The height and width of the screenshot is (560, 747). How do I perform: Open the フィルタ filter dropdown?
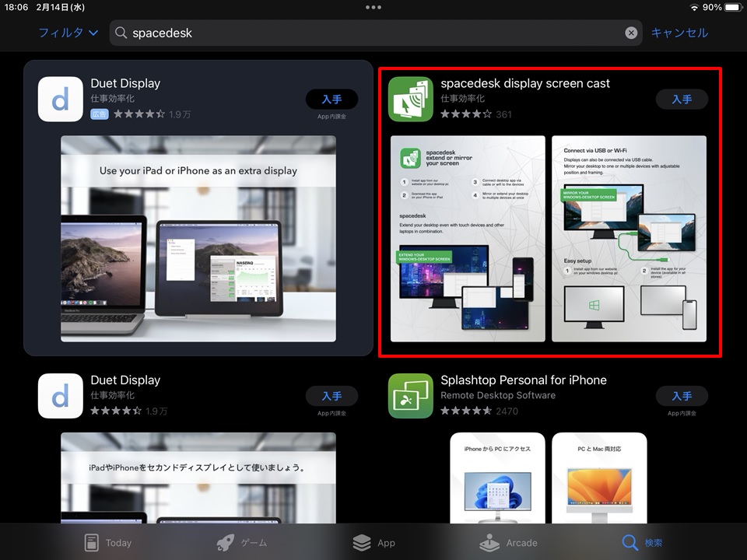coord(68,33)
